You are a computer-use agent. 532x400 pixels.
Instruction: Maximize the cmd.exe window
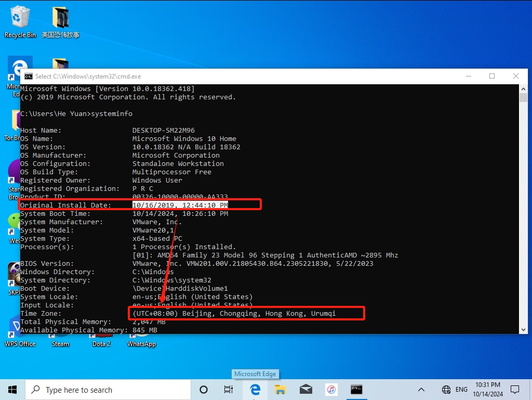pos(492,76)
